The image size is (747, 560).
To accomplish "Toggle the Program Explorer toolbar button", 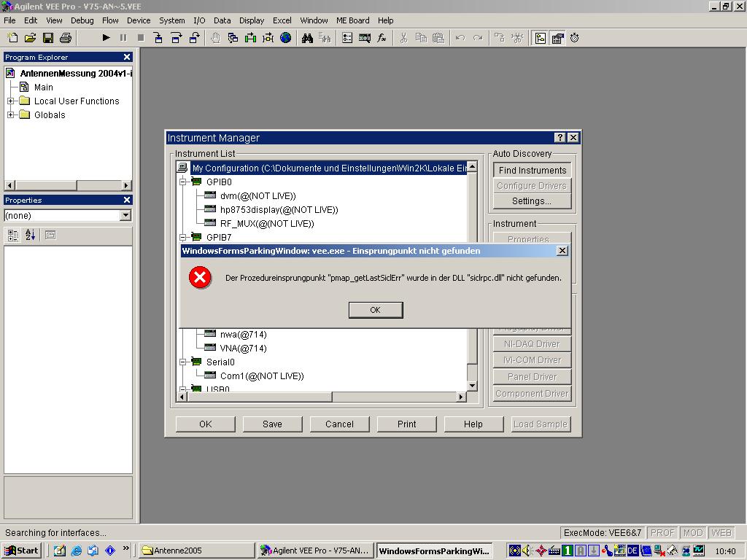I will pos(540,38).
